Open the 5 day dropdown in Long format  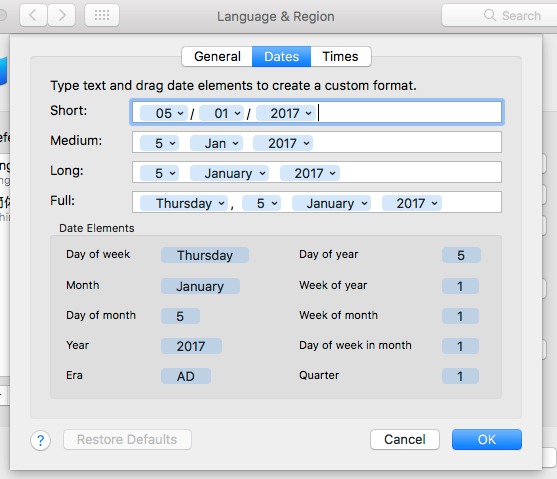(x=159, y=173)
